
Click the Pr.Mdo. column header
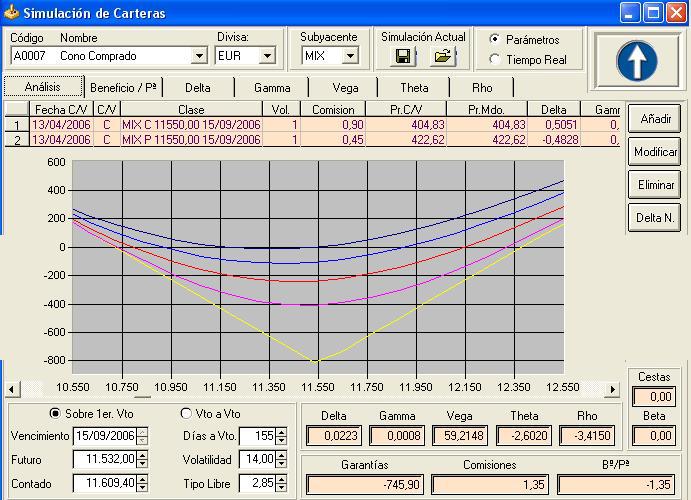(487, 109)
